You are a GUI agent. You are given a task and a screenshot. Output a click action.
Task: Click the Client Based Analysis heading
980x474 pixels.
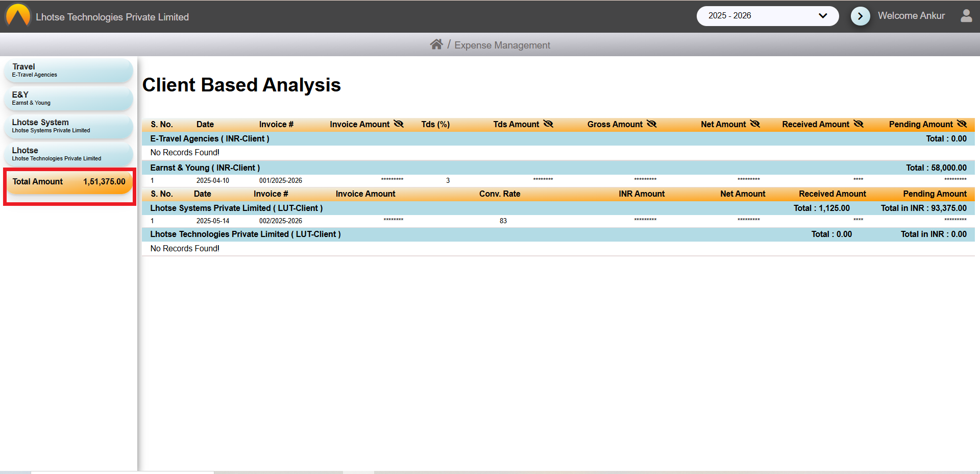[241, 85]
